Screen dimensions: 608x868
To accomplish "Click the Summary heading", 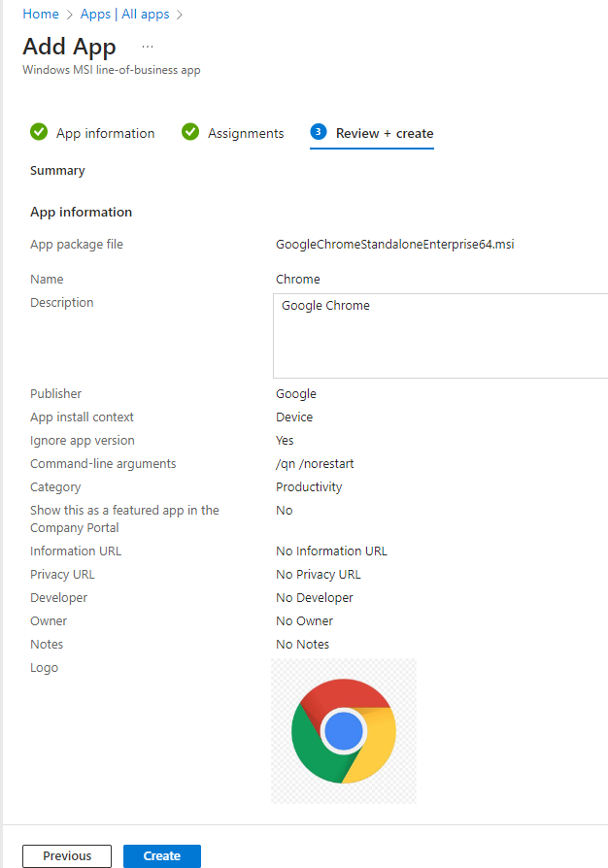I will tap(57, 170).
